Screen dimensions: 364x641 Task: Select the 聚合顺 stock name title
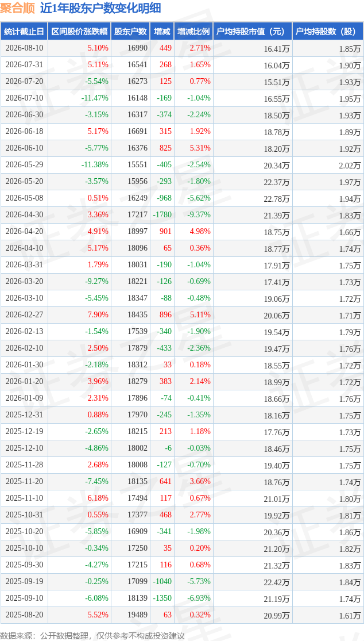pyautogui.click(x=18, y=8)
